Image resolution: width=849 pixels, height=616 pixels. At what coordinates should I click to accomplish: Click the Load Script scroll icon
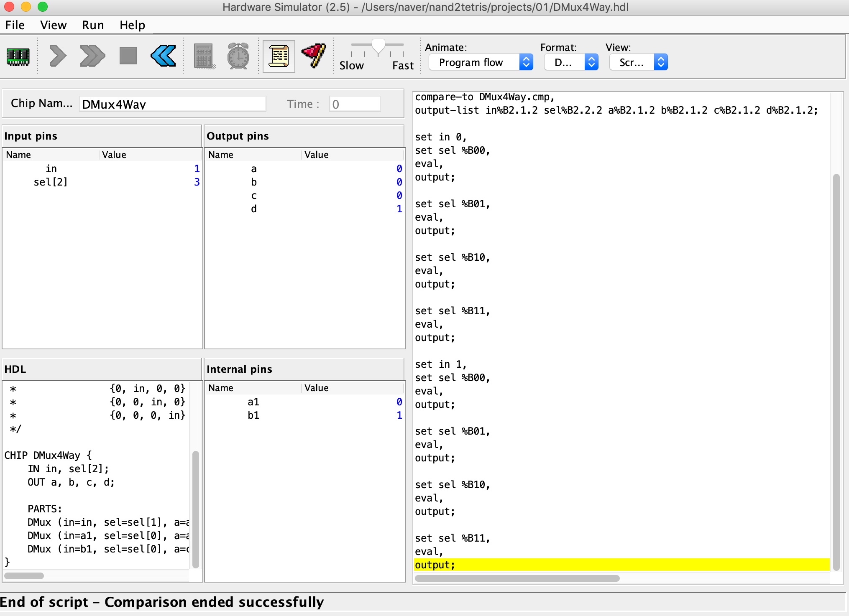[279, 56]
